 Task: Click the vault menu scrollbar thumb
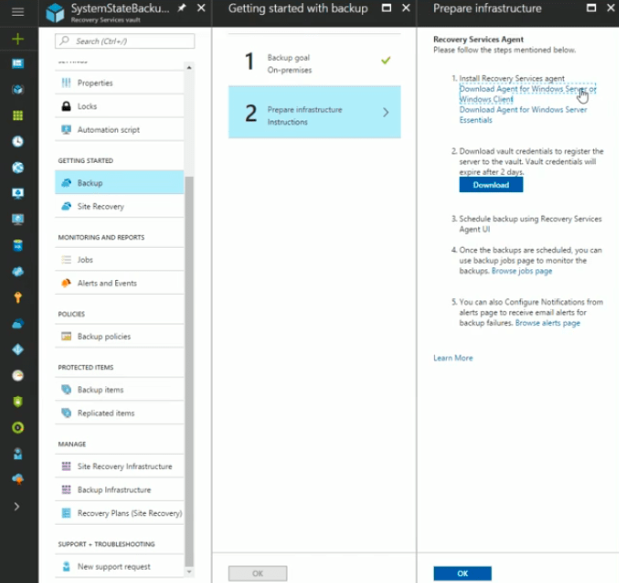[189, 371]
